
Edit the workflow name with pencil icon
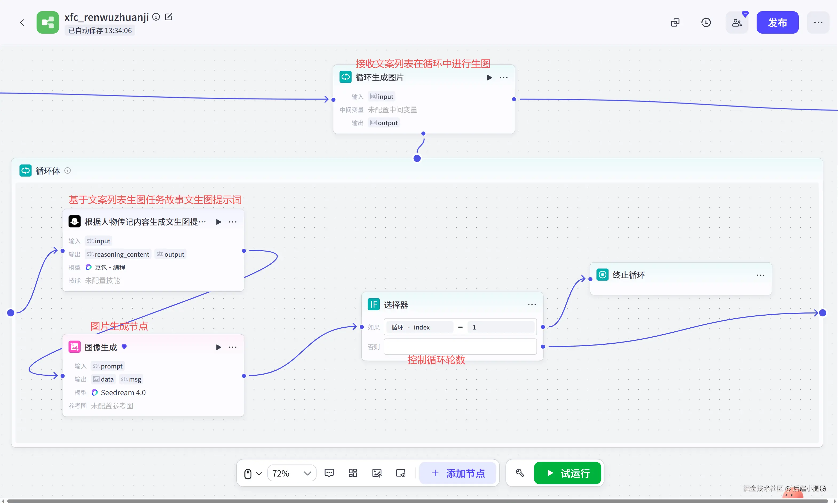click(168, 17)
